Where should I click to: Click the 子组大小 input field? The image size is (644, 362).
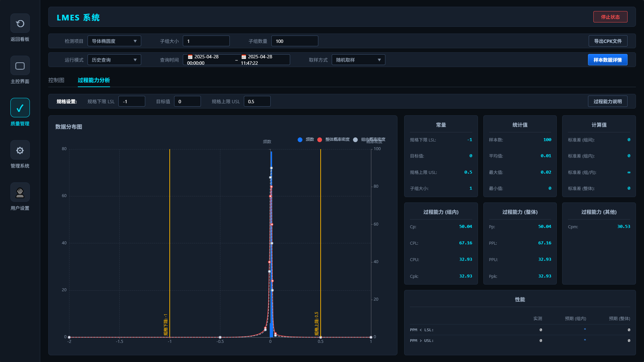tap(206, 41)
